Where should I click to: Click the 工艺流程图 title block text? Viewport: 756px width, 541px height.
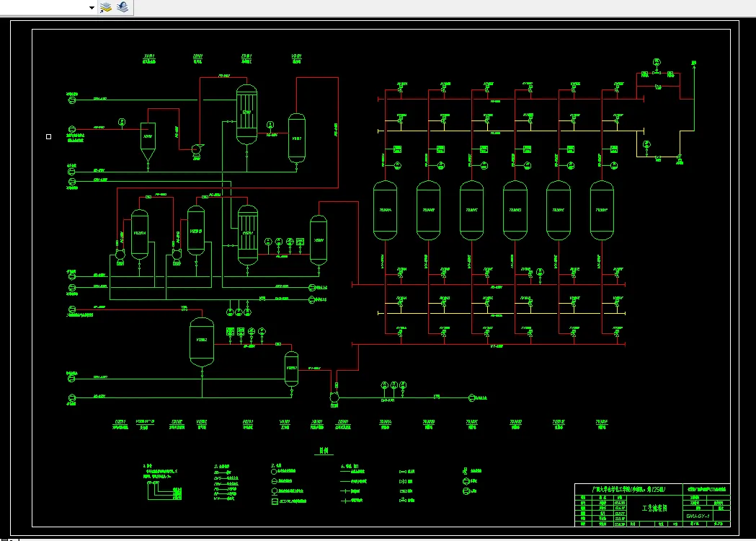coord(655,509)
